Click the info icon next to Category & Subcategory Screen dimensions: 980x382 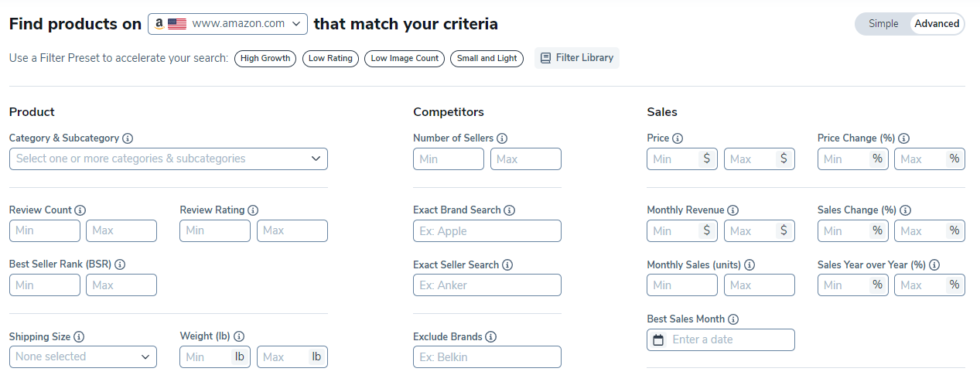128,138
